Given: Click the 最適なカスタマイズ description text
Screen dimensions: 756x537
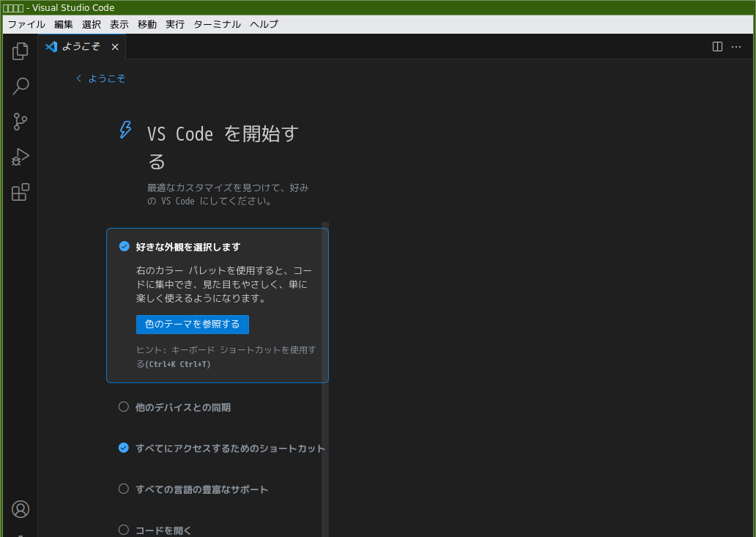Looking at the screenshot, I should click(228, 194).
